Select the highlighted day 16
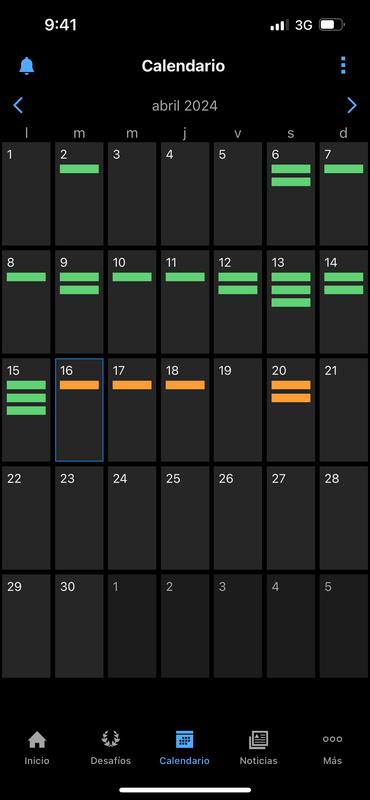Viewport: 370px width, 800px height. pos(79,410)
